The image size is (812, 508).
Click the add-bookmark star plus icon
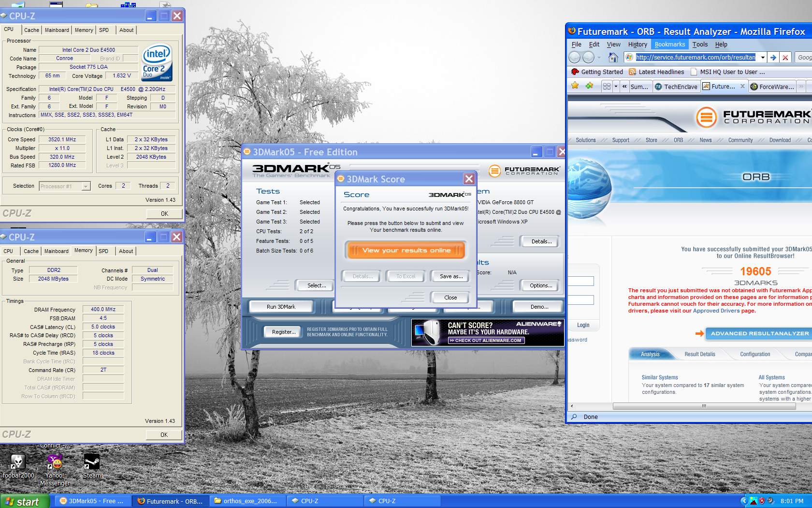pyautogui.click(x=589, y=86)
